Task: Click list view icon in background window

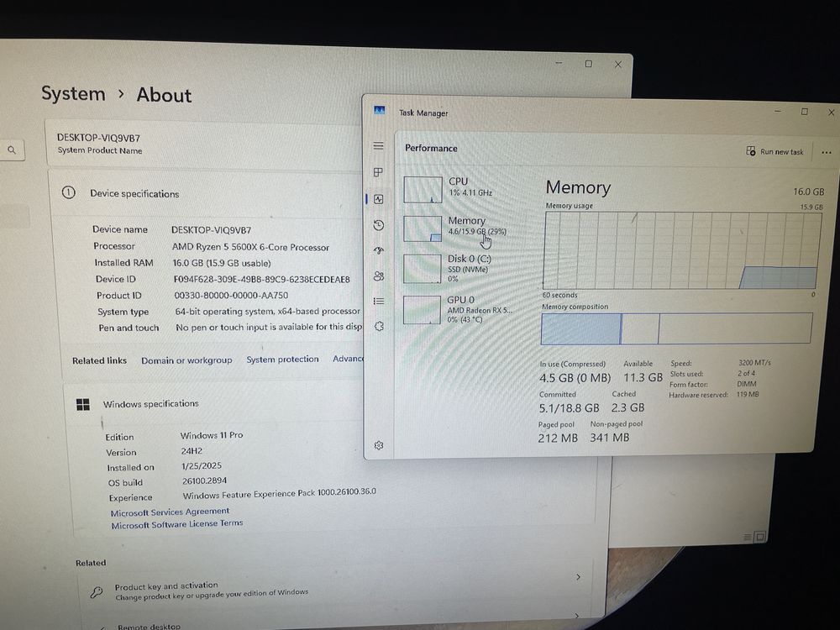Action: pyautogui.click(x=748, y=538)
